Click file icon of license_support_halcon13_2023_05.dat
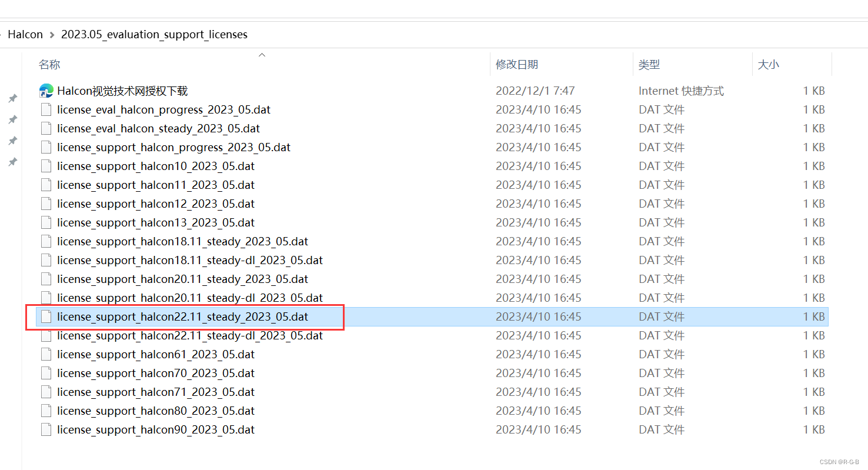Viewport: 868px width, 470px height. coord(46,222)
